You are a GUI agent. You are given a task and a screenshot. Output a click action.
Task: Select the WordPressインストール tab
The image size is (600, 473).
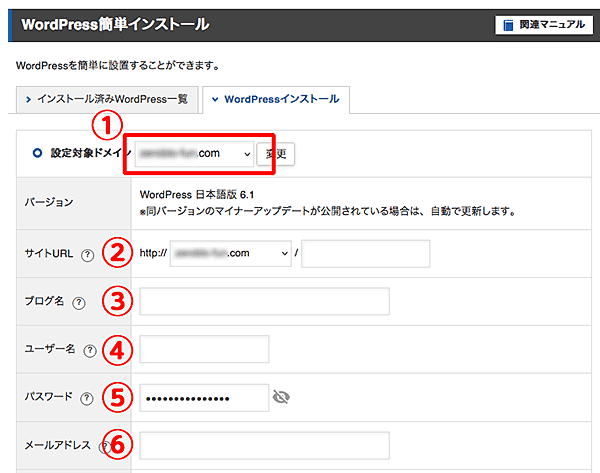tap(276, 99)
